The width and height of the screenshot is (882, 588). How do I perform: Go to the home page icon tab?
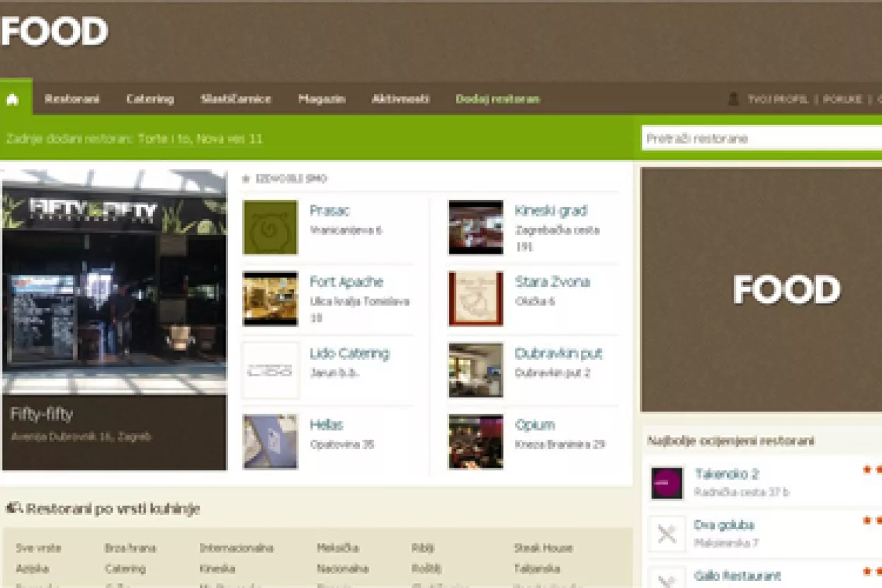coord(13,98)
